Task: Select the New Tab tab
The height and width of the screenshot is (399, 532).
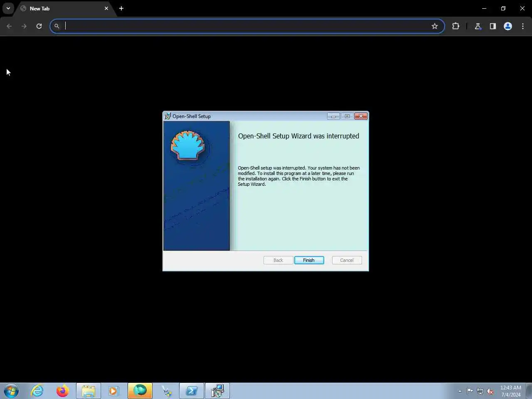Action: click(x=64, y=8)
